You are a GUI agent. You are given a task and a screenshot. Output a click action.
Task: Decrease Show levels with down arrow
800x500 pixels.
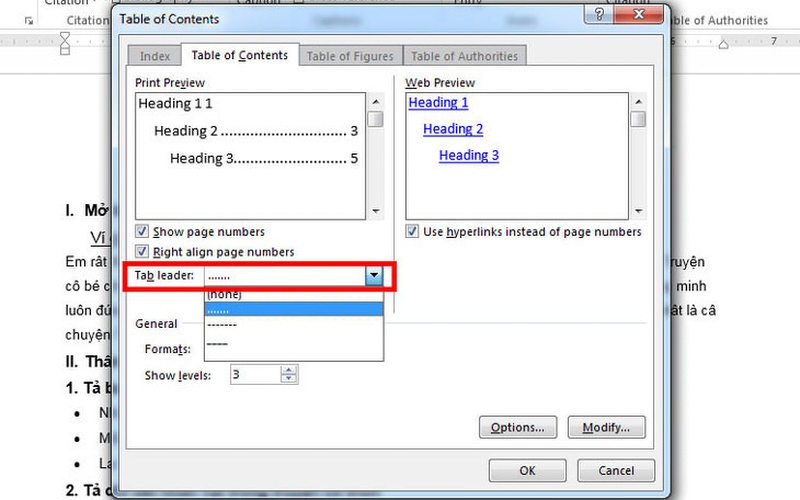[x=289, y=379]
